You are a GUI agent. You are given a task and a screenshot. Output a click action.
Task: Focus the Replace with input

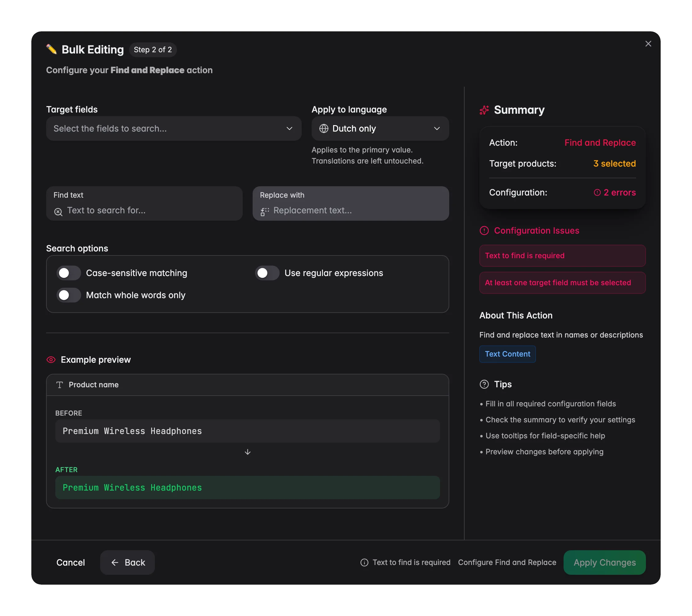click(351, 203)
